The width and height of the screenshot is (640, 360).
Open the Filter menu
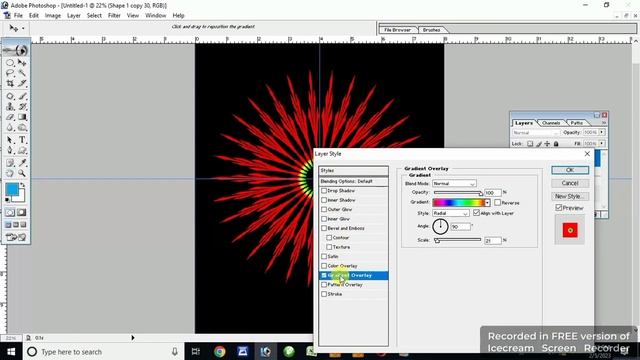pyautogui.click(x=114, y=16)
